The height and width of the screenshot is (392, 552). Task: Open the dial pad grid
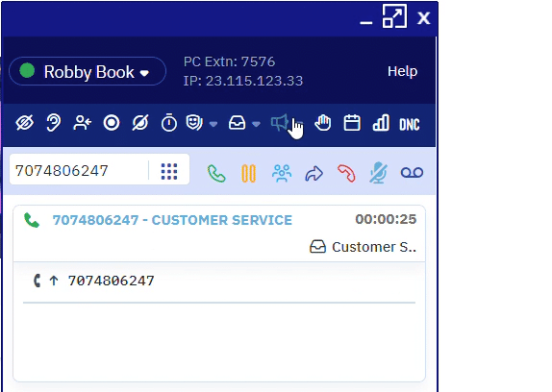click(x=169, y=171)
